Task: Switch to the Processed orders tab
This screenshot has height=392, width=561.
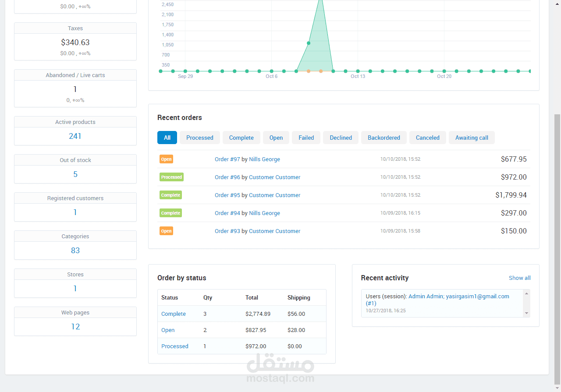Action: point(200,138)
